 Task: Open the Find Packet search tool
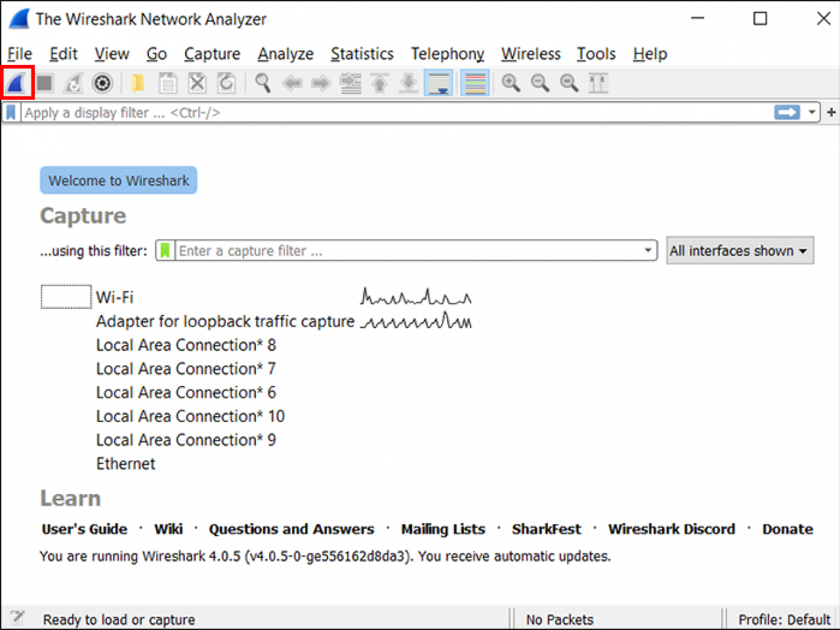pos(262,83)
